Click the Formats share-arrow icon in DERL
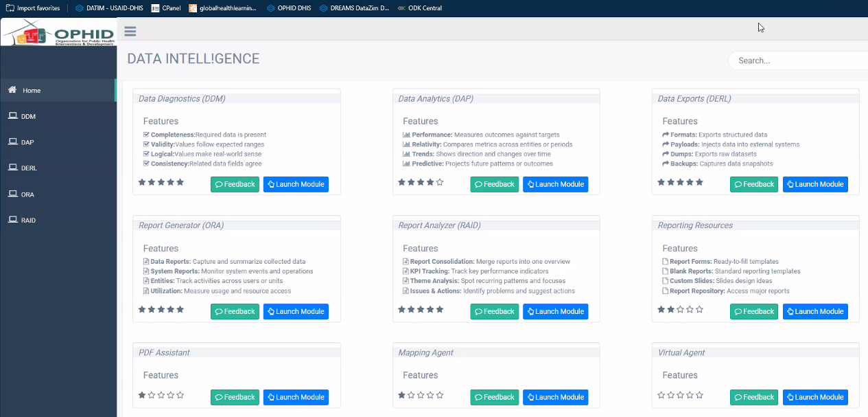 (666, 135)
